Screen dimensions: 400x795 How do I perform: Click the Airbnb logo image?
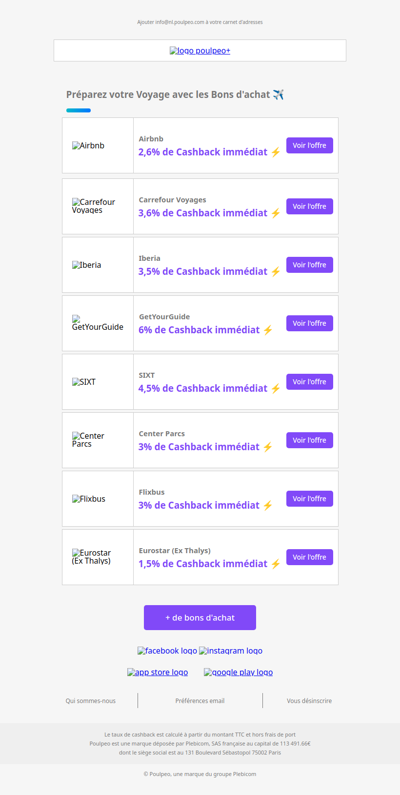coord(88,146)
